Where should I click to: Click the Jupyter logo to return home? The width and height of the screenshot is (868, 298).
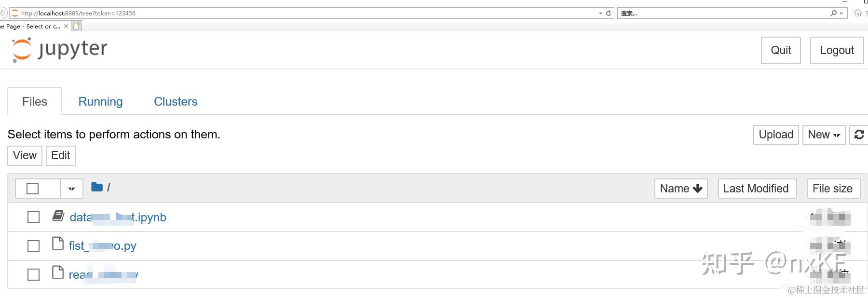tap(59, 49)
